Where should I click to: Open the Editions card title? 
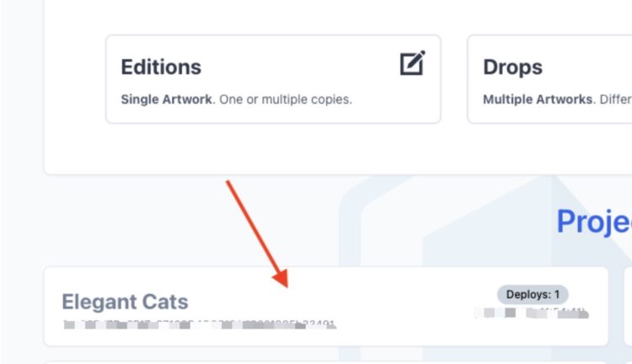(x=161, y=67)
